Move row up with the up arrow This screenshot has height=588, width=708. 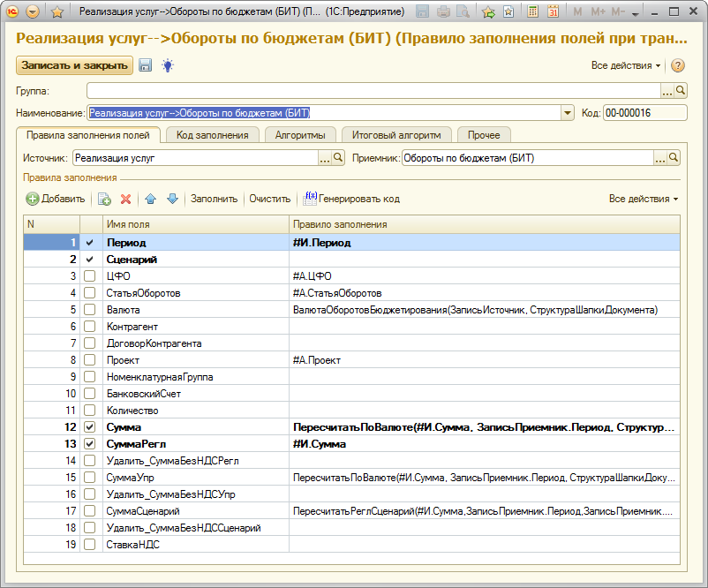click(x=150, y=200)
